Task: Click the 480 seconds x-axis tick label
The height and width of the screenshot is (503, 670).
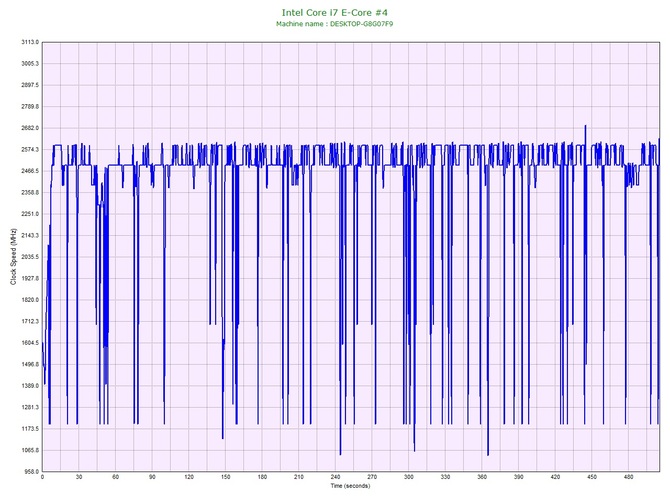Action: coord(629,477)
